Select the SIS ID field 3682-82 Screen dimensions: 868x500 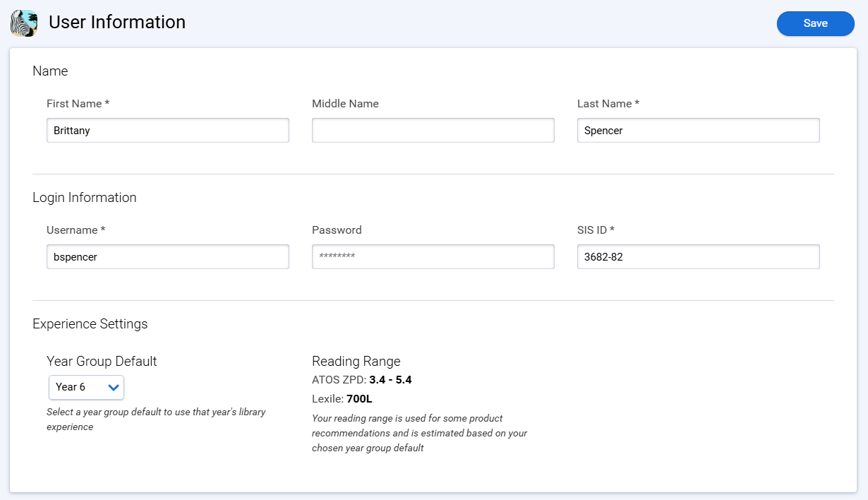699,256
